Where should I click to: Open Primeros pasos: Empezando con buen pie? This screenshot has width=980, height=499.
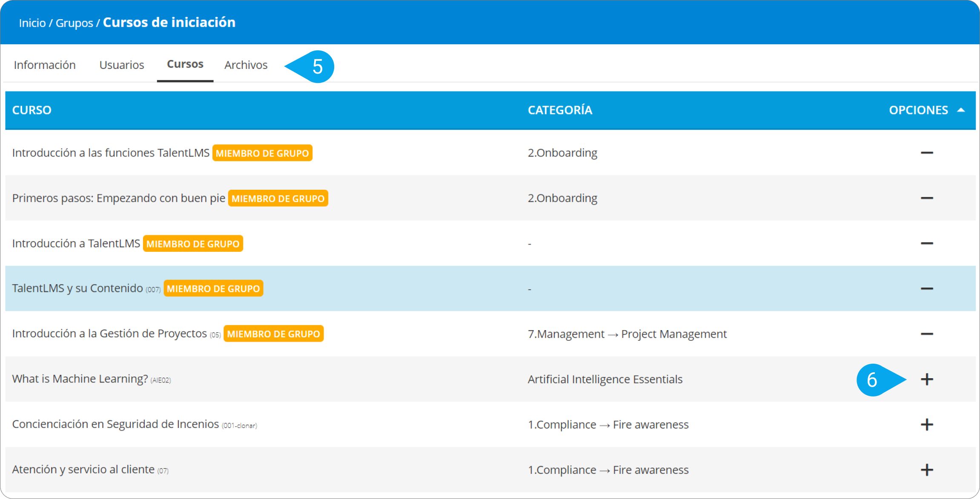pos(119,198)
